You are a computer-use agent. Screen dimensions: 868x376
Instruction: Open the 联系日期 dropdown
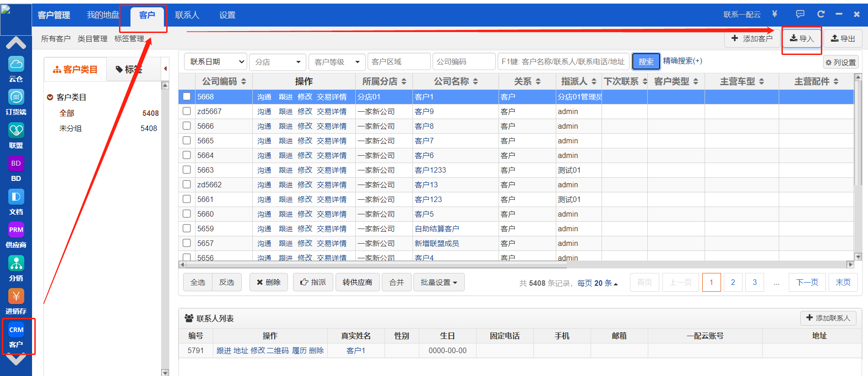point(216,61)
